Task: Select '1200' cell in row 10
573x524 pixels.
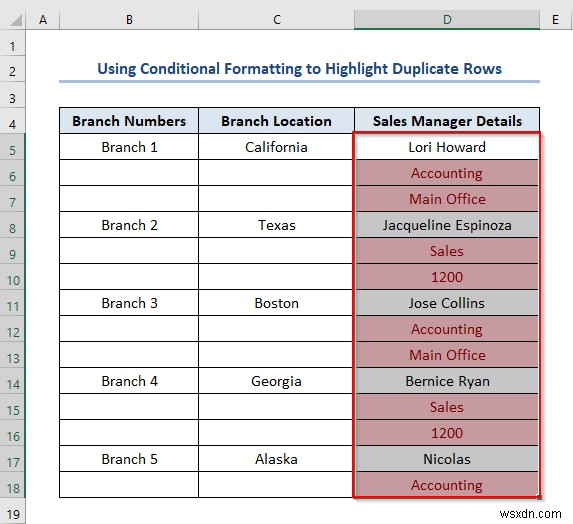Action: coord(447,277)
